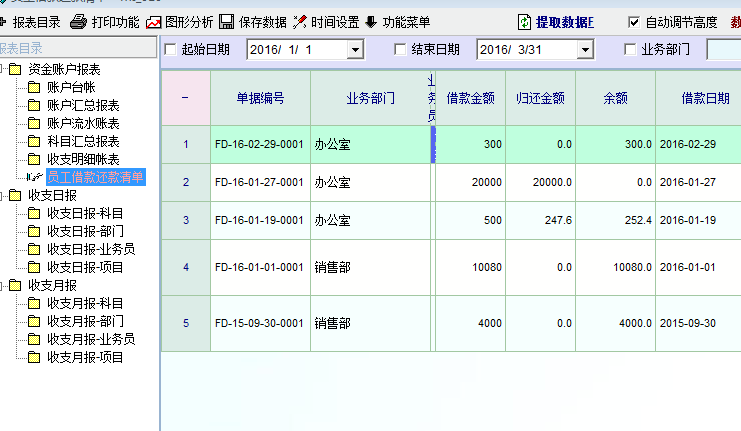Click the printer icon for 打印功能
The image size is (741, 431).
pos(78,22)
